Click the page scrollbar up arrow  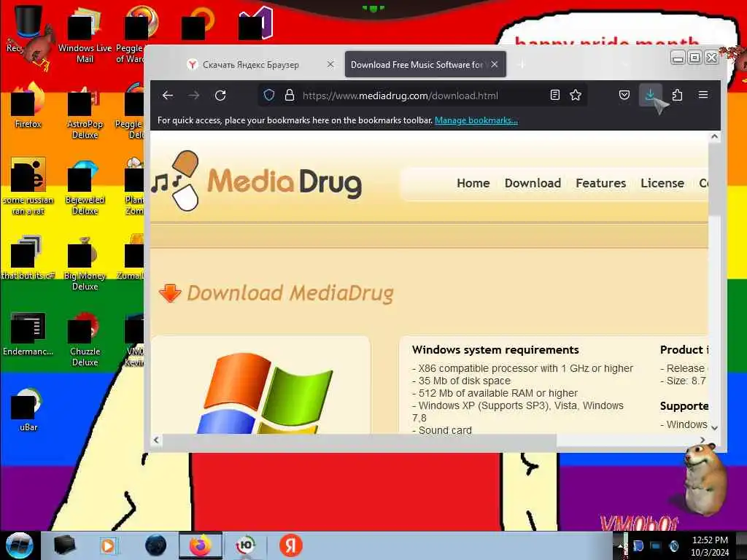click(x=714, y=136)
